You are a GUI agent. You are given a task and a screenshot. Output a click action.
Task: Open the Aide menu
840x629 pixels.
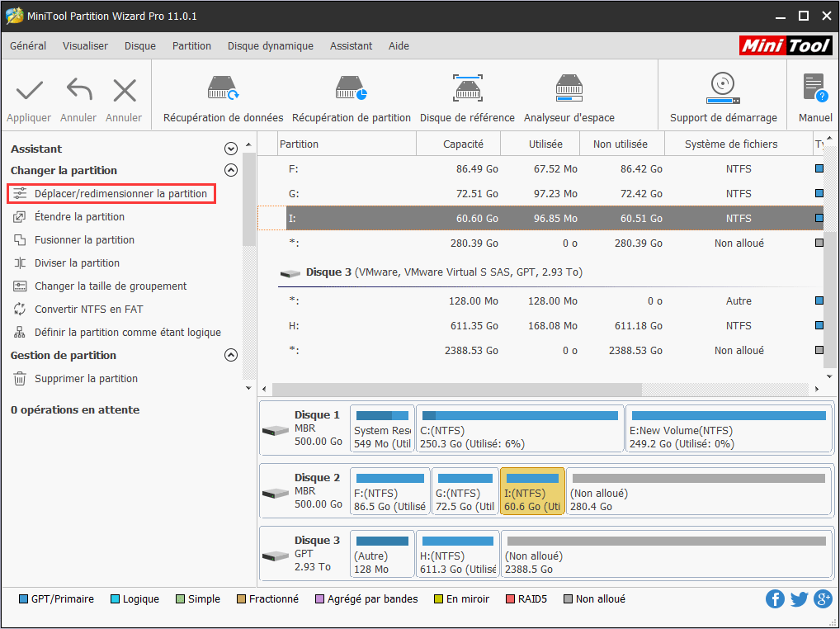click(399, 46)
